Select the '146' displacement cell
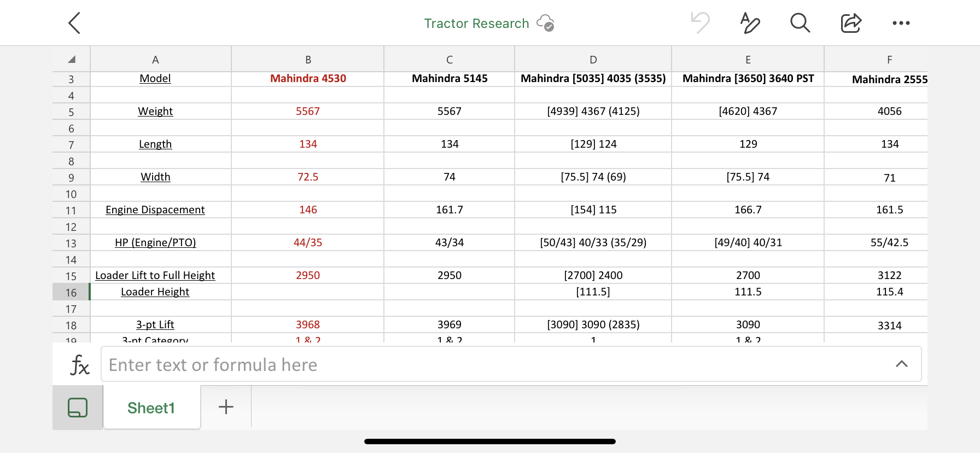This screenshot has height=453, width=980. [308, 210]
